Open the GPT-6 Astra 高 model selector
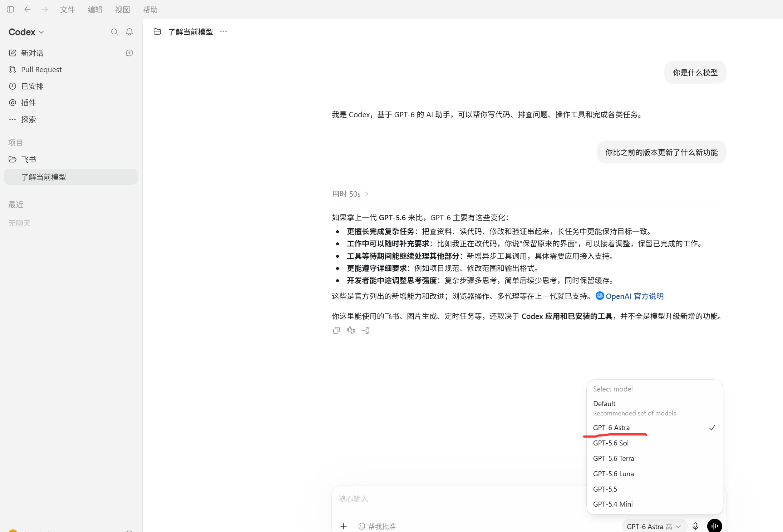 point(654,526)
